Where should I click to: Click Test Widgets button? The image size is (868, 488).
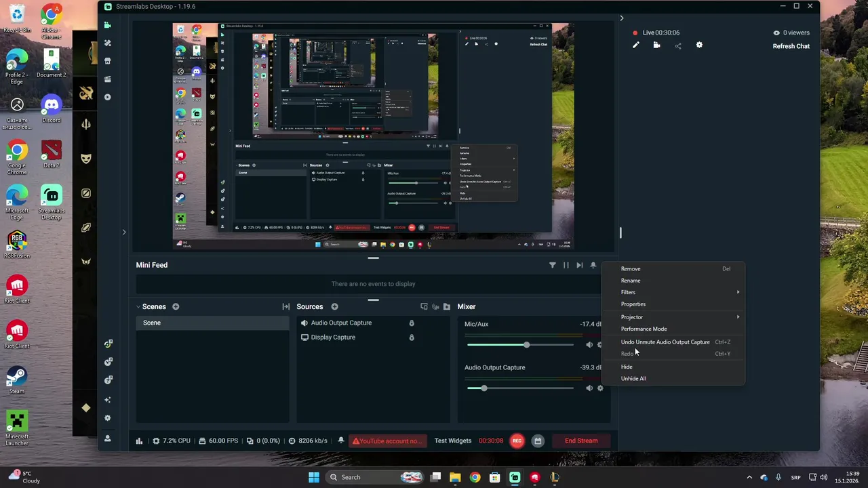pos(453,441)
